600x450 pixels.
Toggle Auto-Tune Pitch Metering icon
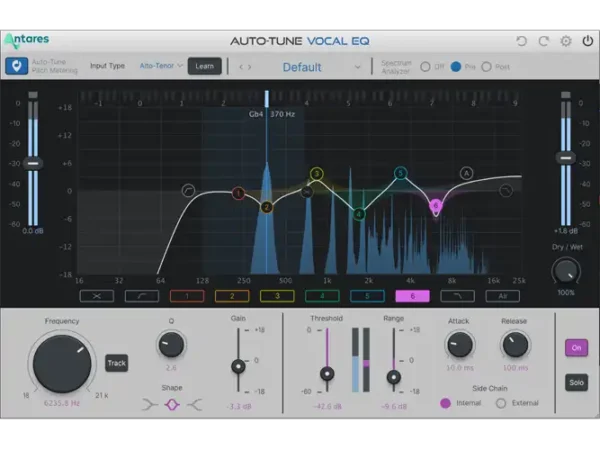(x=16, y=66)
